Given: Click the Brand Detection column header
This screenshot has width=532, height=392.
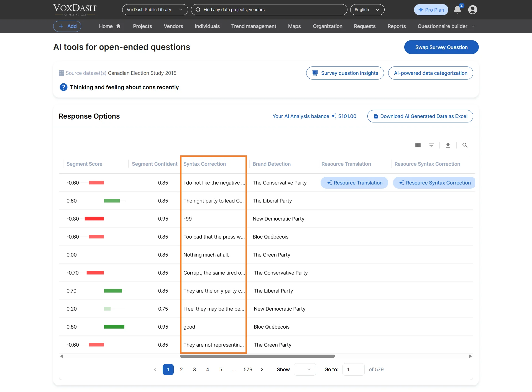Looking at the screenshot, I should pos(272,164).
